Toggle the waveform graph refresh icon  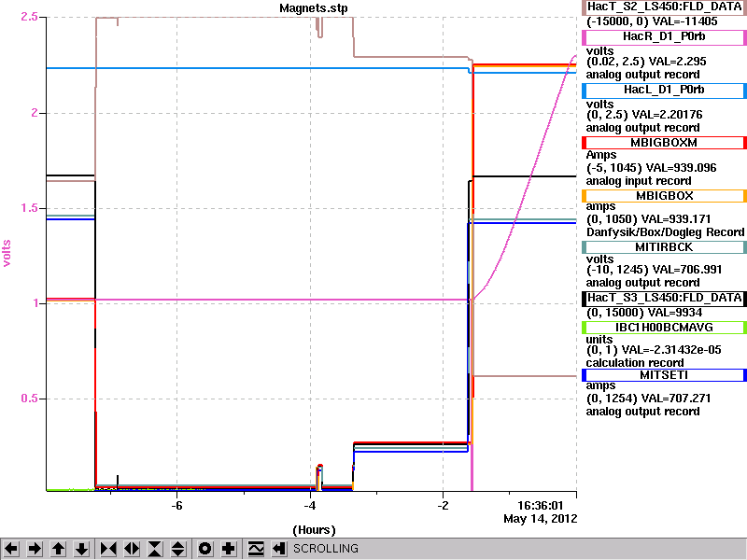pos(256,549)
